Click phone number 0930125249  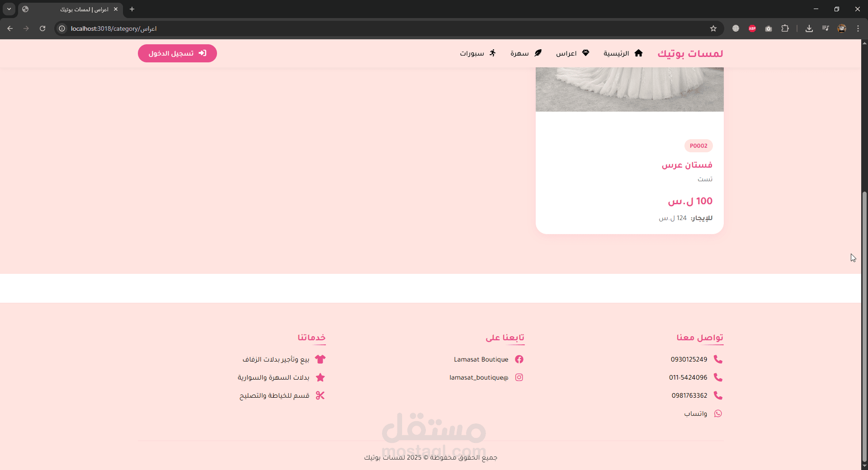tap(689, 359)
